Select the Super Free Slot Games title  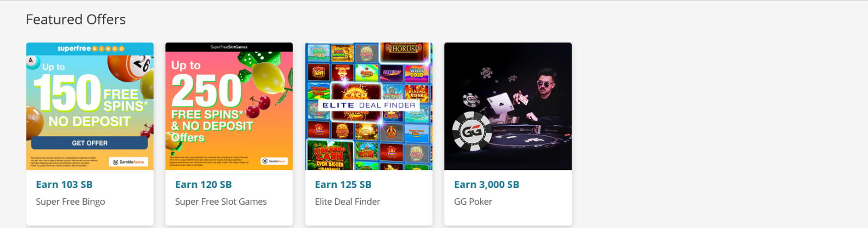[x=221, y=201]
